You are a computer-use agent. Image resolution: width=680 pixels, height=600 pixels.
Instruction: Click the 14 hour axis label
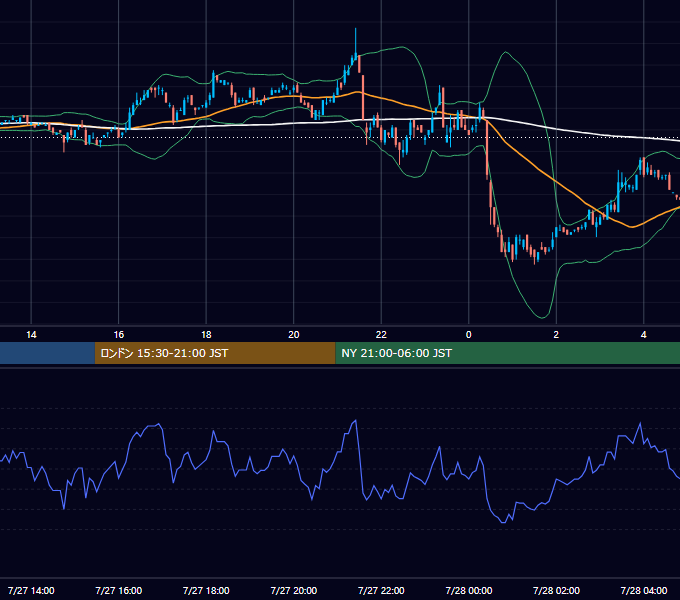[31, 335]
